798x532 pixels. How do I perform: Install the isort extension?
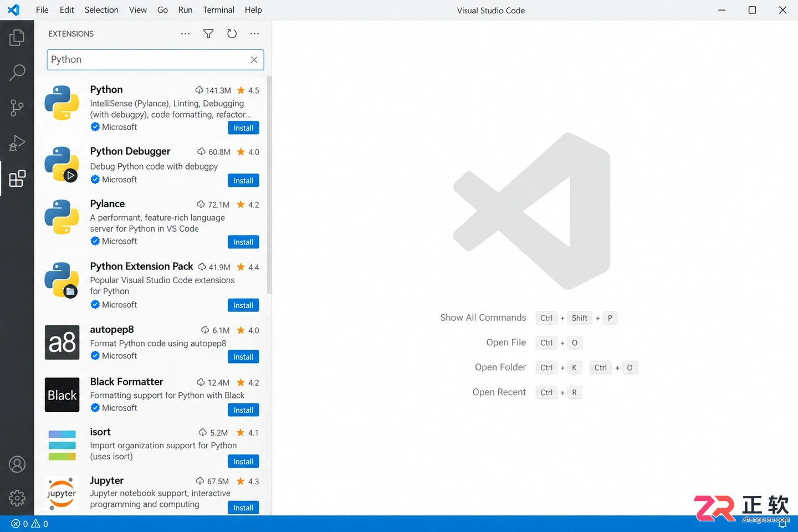(243, 462)
